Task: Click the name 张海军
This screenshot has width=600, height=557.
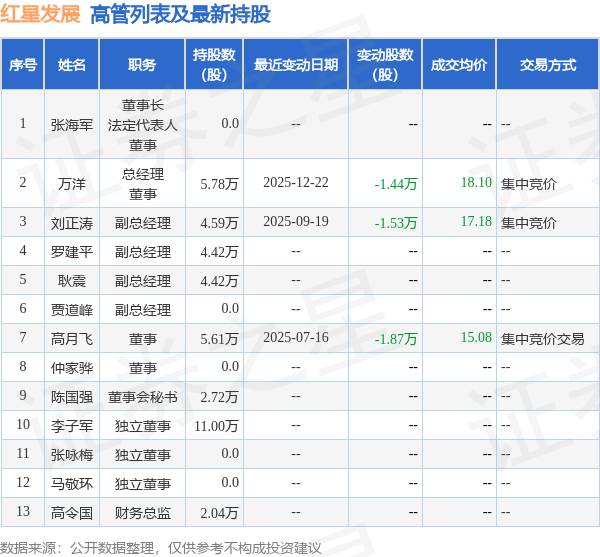Action: pos(72,125)
